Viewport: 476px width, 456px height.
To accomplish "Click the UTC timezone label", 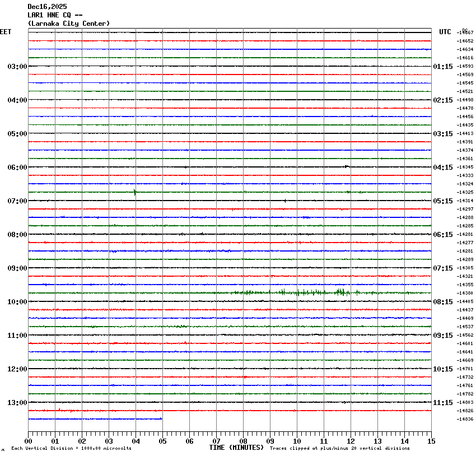I will [445, 32].
